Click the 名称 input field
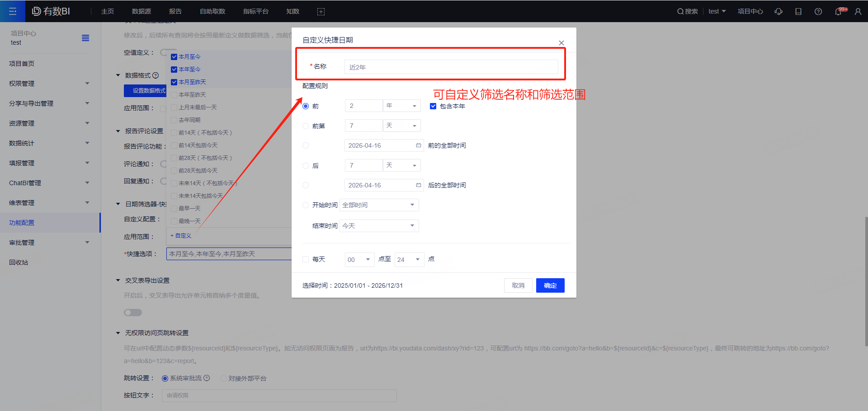Image resolution: width=868 pixels, height=411 pixels. (x=451, y=67)
